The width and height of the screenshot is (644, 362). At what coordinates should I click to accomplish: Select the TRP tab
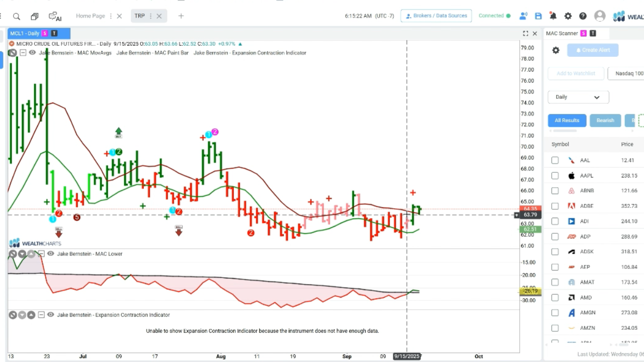139,16
